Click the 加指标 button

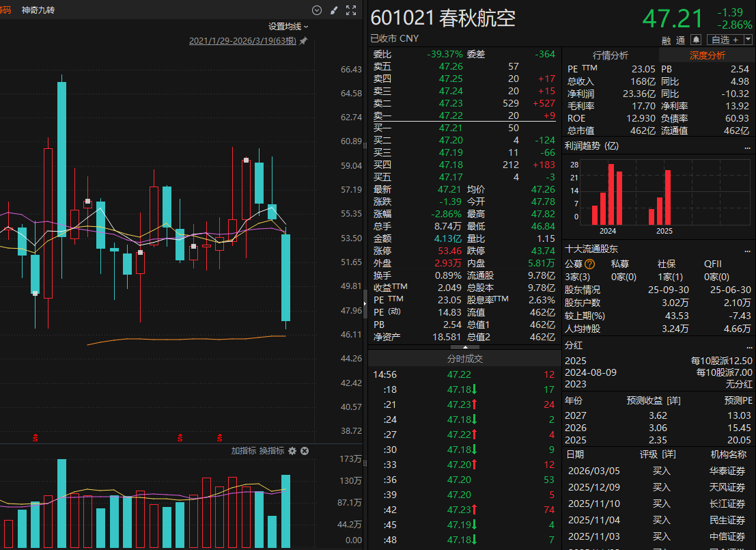click(243, 451)
